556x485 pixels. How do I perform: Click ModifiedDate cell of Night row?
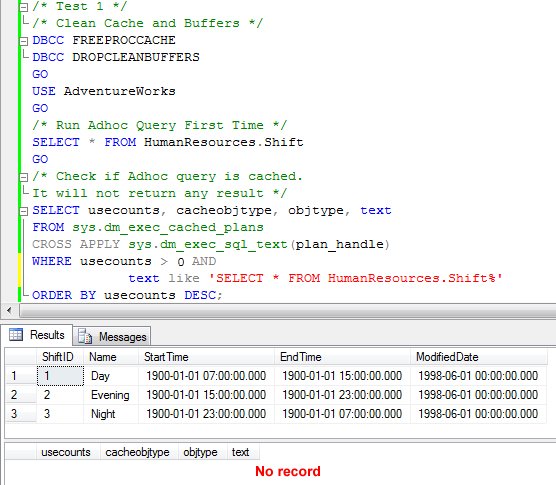478,413
